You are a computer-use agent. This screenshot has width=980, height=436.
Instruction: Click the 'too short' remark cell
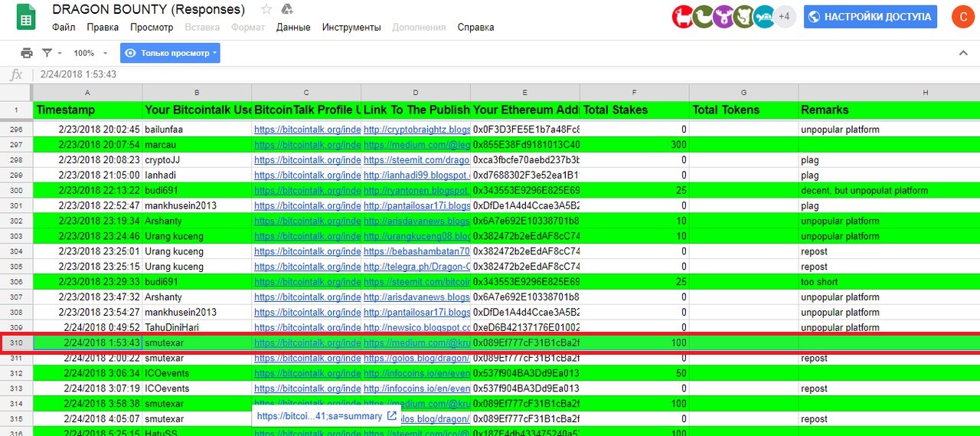(889, 281)
